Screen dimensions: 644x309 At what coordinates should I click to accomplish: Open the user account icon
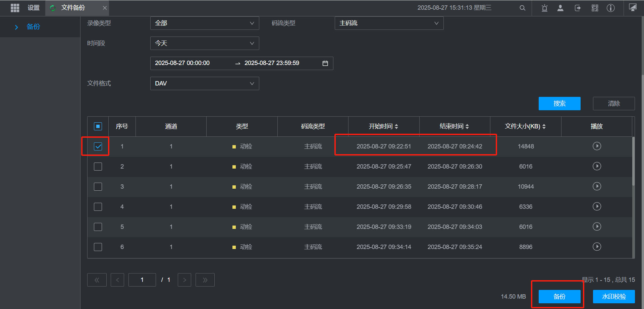pyautogui.click(x=560, y=8)
